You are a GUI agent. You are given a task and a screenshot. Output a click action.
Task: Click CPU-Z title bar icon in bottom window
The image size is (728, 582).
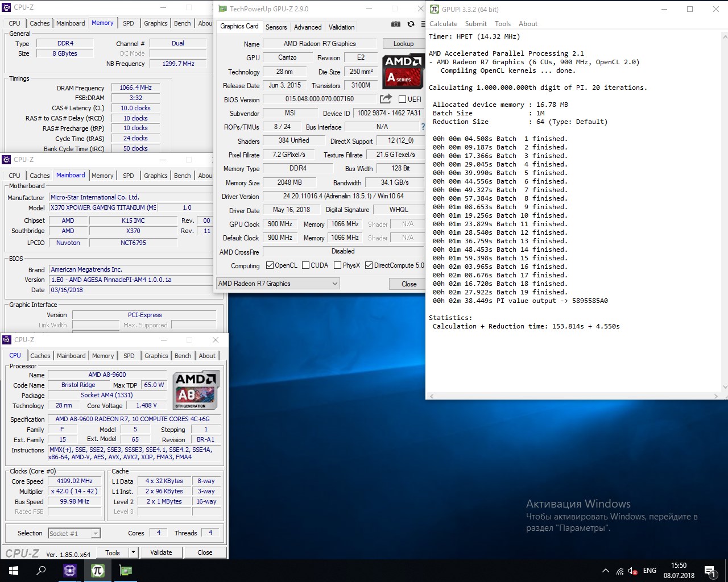7,340
